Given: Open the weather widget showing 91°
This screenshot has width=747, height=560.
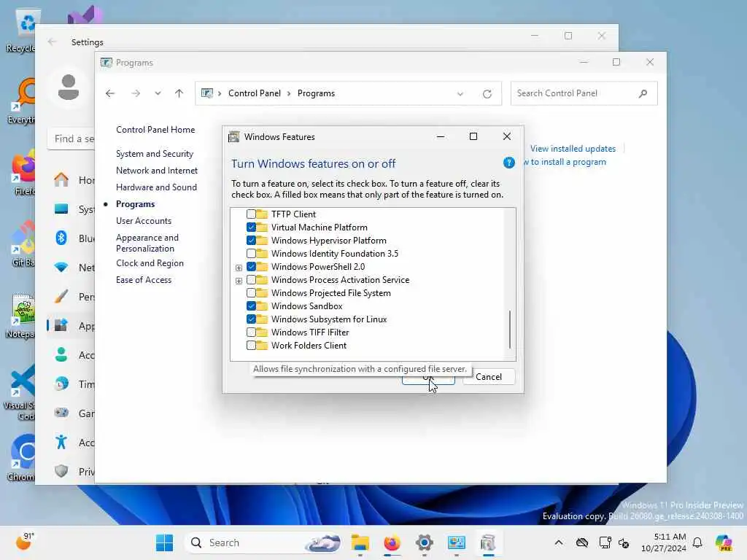Looking at the screenshot, I should click(25, 542).
